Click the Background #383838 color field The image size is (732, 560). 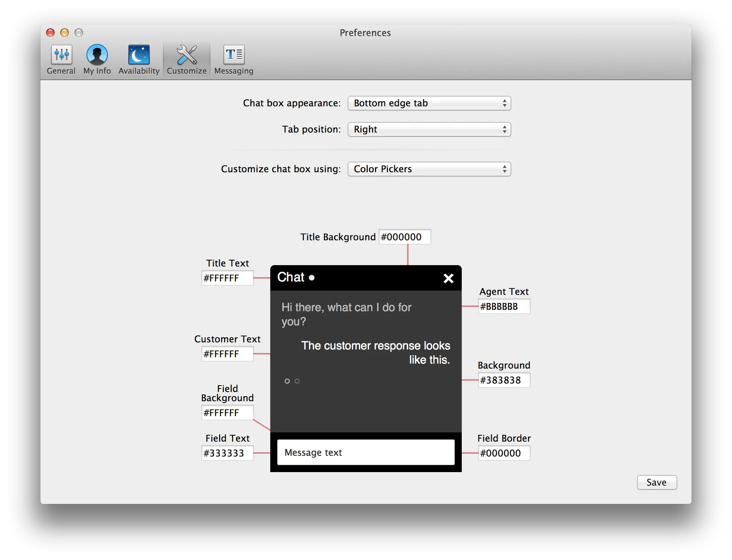coord(504,380)
